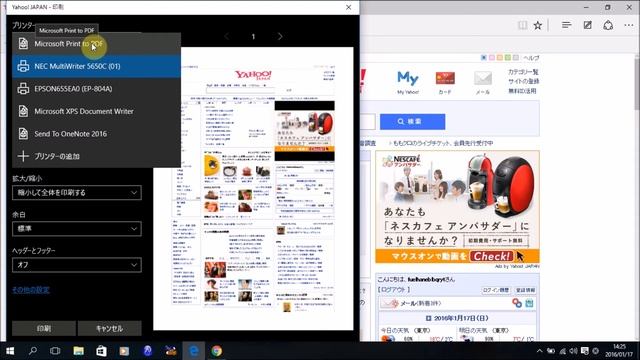Open その他の設定 link
The width and height of the screenshot is (640, 360).
(x=31, y=290)
